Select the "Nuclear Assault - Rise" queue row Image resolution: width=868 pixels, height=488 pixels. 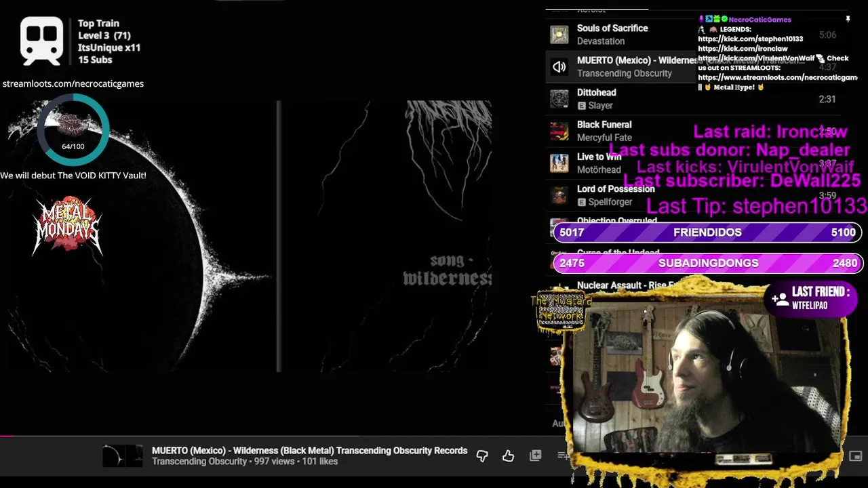[x=625, y=285]
